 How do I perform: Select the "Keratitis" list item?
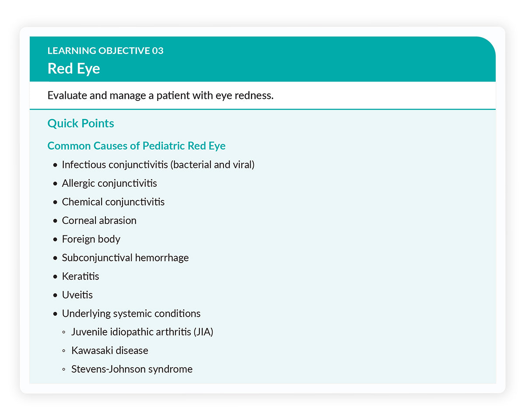80,276
